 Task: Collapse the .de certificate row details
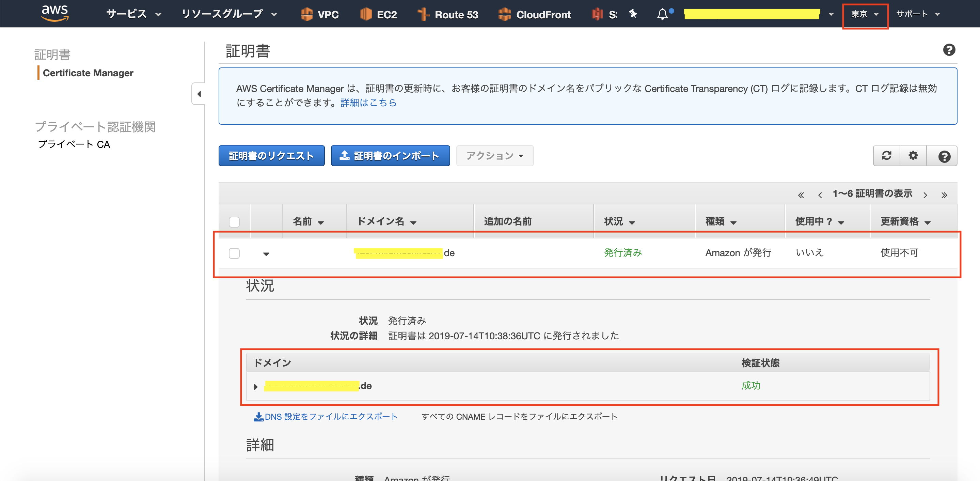point(266,254)
